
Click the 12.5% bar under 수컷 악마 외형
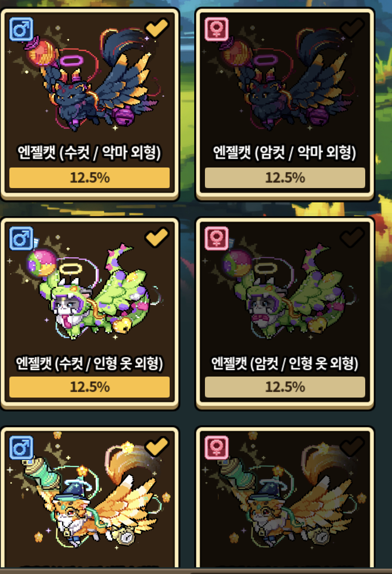(89, 178)
